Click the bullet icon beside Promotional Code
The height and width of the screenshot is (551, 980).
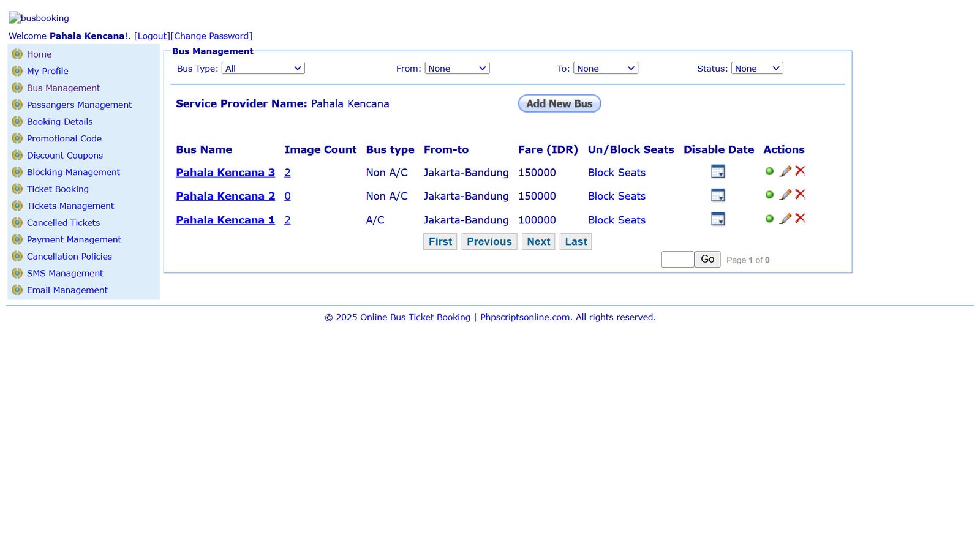pyautogui.click(x=17, y=138)
